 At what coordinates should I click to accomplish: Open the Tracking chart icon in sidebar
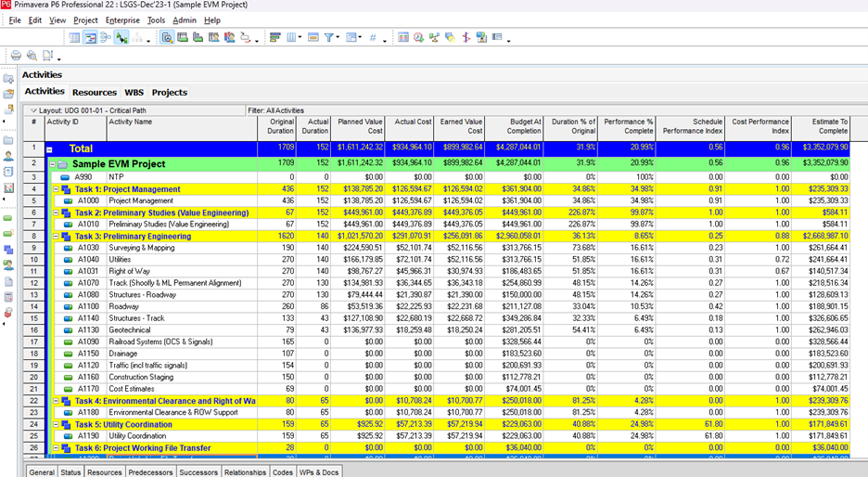click(8, 187)
